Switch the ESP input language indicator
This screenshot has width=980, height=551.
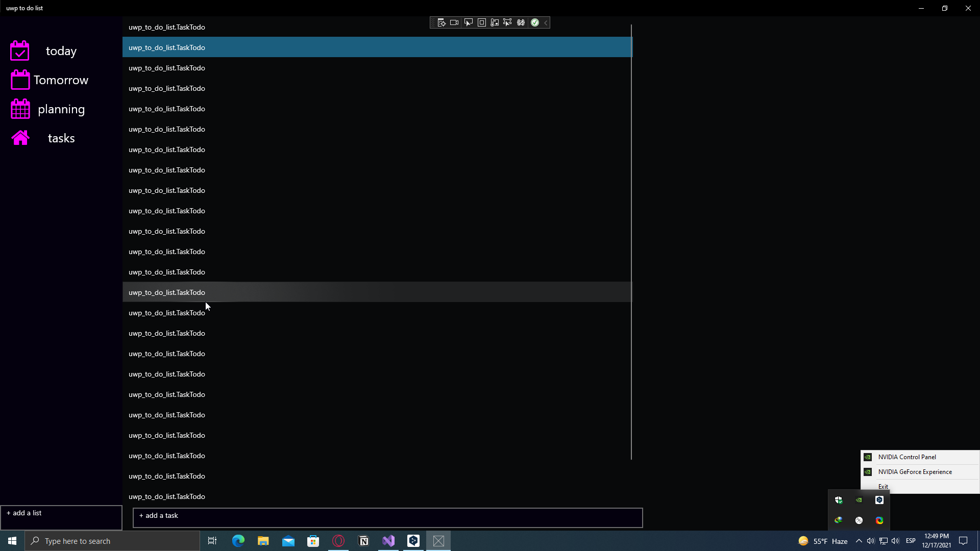tap(911, 541)
